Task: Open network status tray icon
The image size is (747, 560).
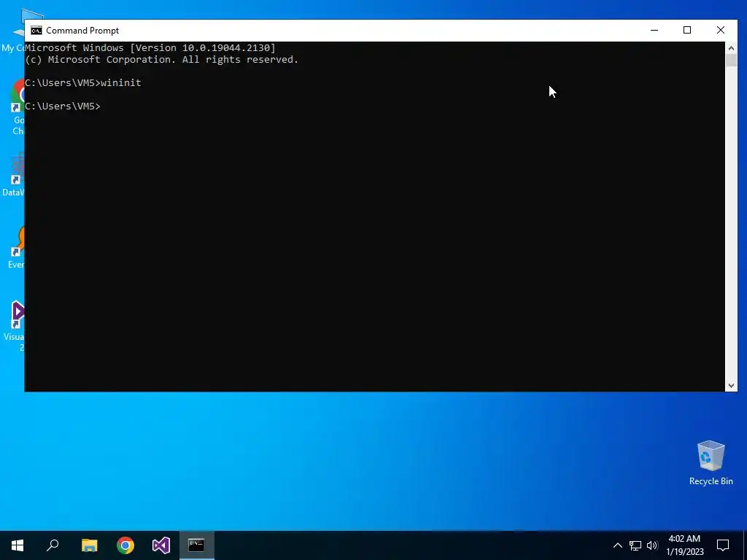Action: tap(635, 545)
